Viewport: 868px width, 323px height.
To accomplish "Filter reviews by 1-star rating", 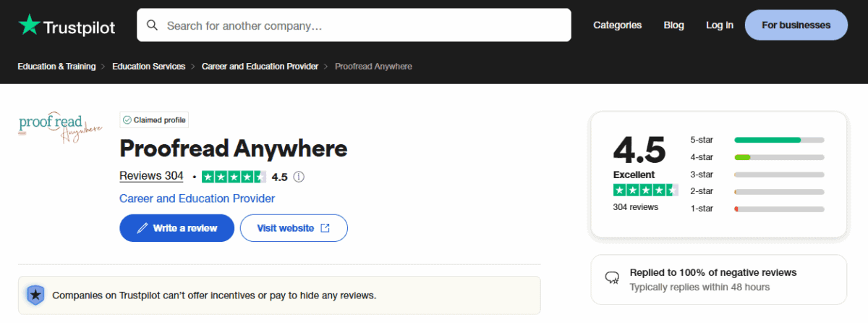I will coord(757,209).
